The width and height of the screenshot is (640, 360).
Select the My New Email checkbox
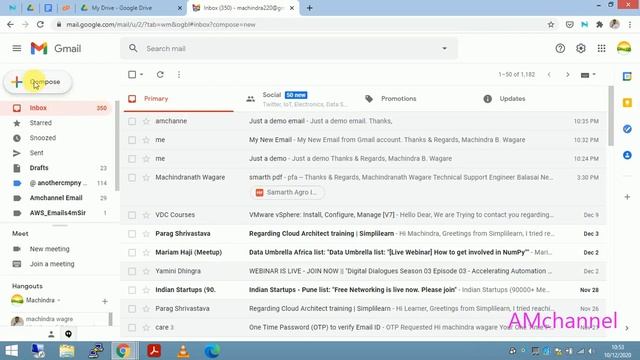(132, 140)
